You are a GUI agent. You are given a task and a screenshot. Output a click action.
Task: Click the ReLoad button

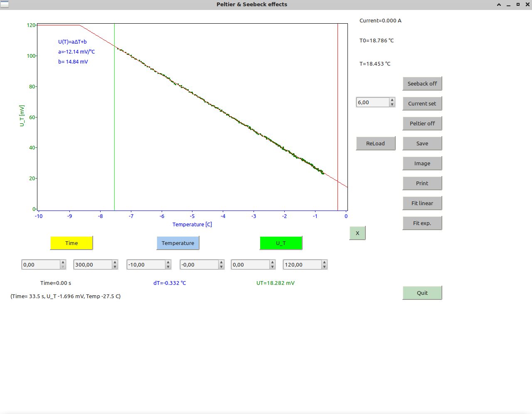click(x=375, y=143)
